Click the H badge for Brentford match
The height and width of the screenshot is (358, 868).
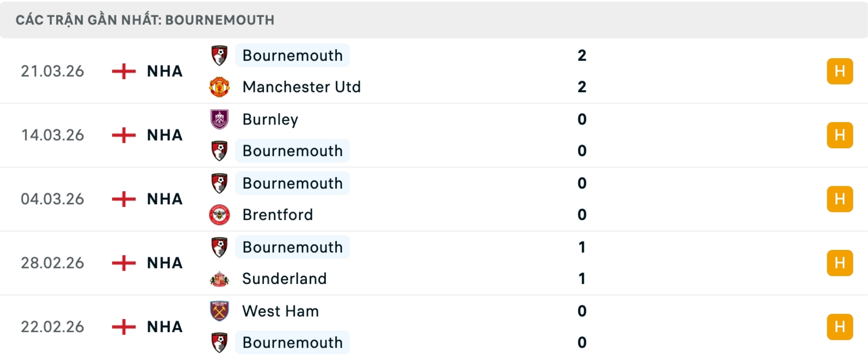(x=840, y=199)
